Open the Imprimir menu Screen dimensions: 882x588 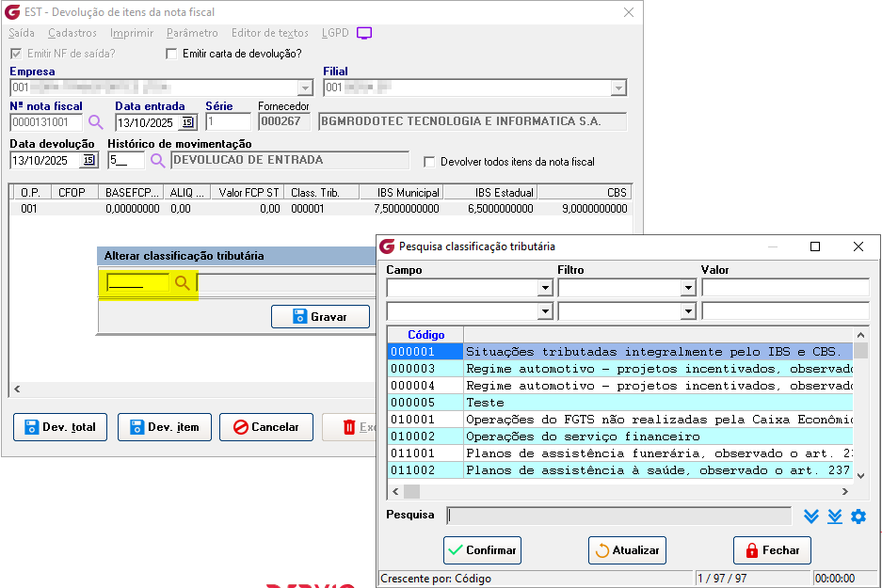[132, 33]
